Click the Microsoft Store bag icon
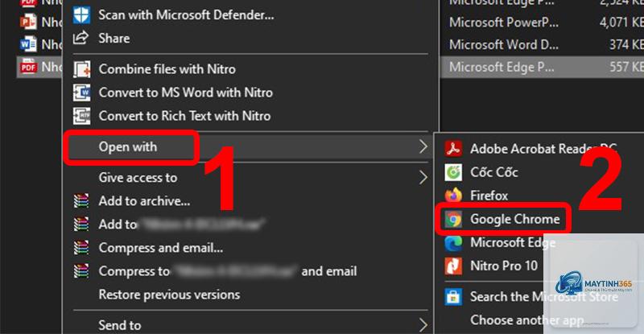The height and width of the screenshot is (334, 644). (453, 297)
